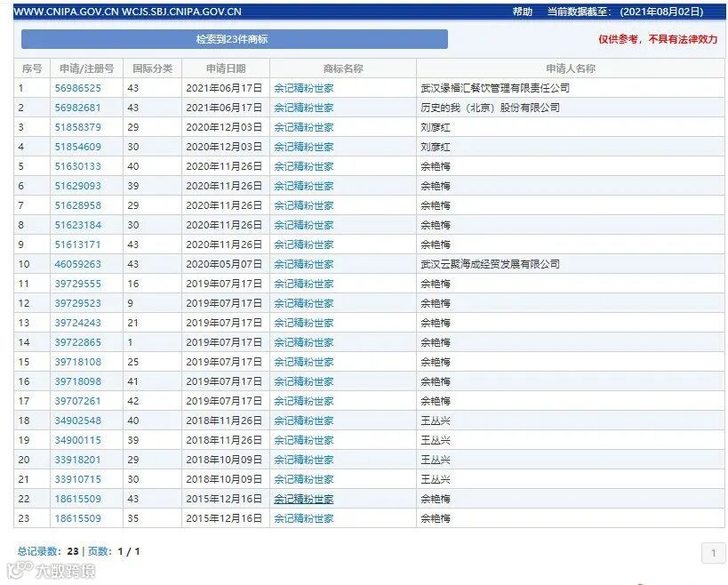Open registration number 51623184

click(x=77, y=225)
